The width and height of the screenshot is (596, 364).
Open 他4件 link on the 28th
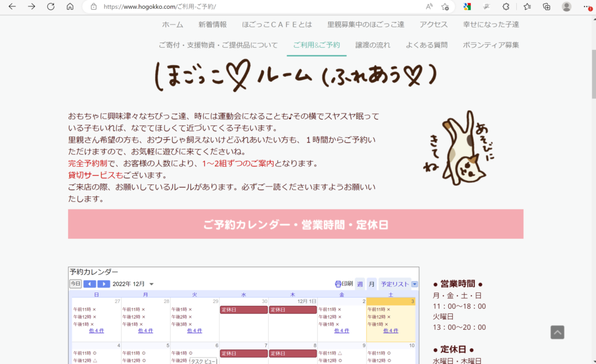click(x=146, y=331)
